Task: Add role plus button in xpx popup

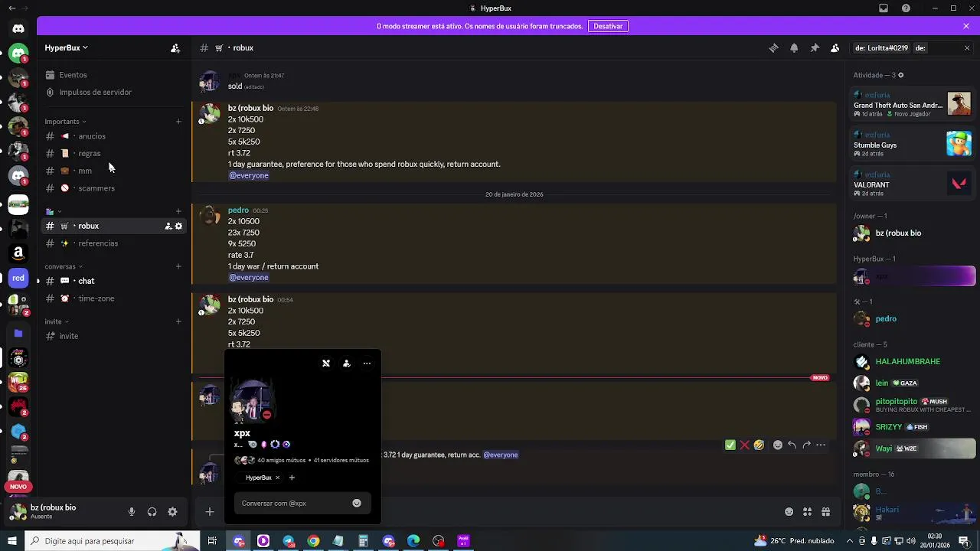Action: tap(292, 478)
